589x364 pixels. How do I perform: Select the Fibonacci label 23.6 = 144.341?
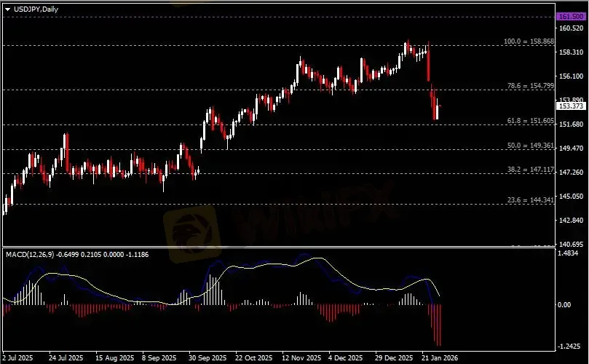point(531,200)
